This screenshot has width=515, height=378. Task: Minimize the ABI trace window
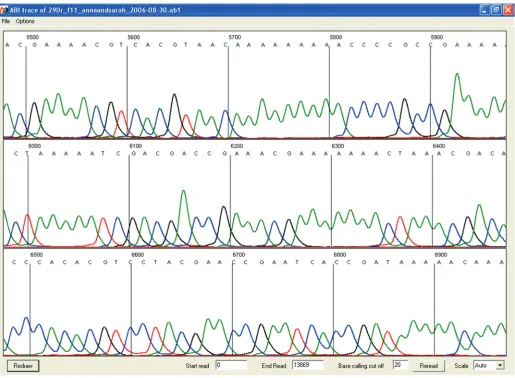coord(485,10)
